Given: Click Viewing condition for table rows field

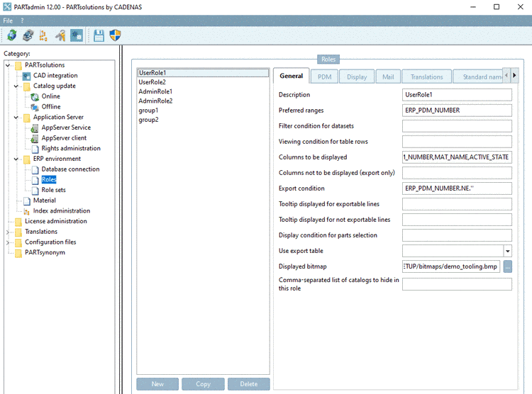Looking at the screenshot, I should click(x=457, y=142).
